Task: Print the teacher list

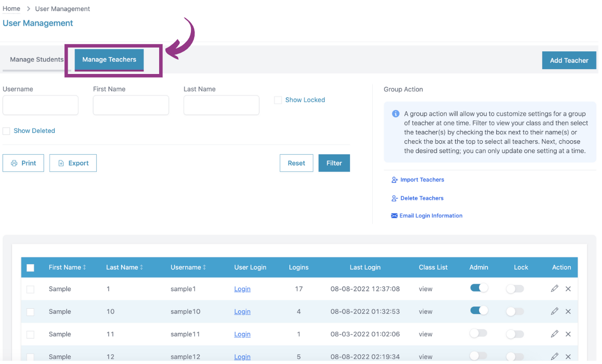Action: 23,163
